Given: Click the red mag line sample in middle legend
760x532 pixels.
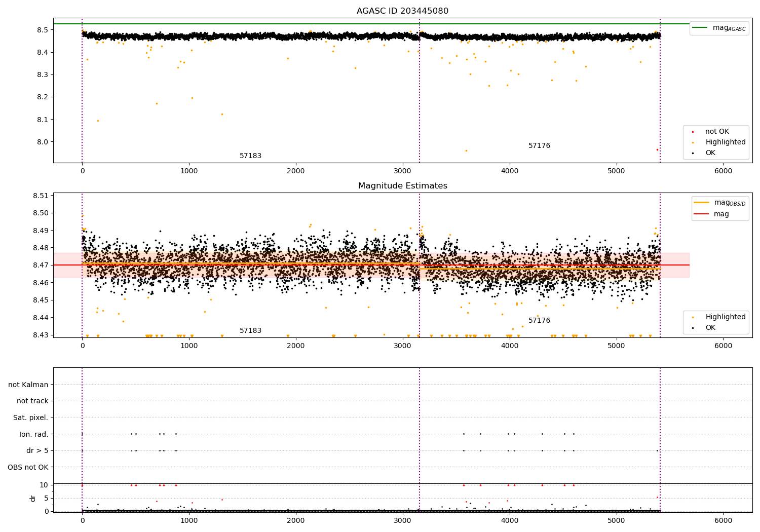Looking at the screenshot, I should point(701,214).
